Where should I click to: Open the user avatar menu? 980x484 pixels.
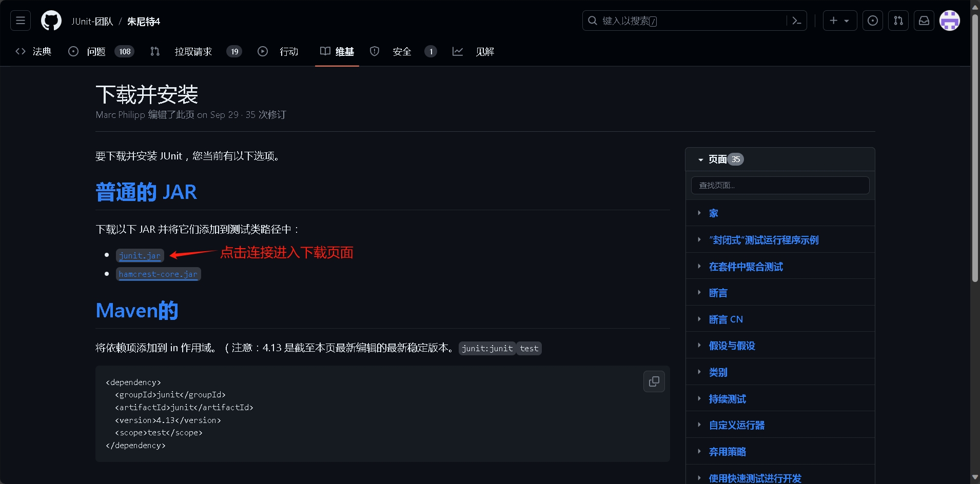950,21
